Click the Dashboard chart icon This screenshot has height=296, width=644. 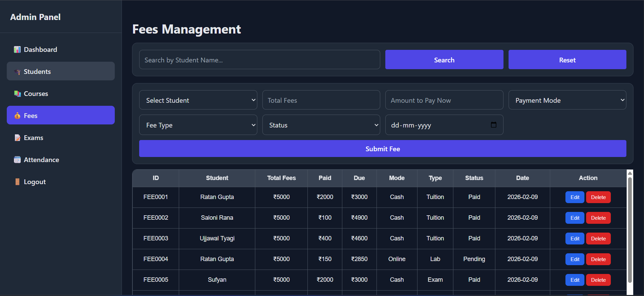pyautogui.click(x=17, y=50)
